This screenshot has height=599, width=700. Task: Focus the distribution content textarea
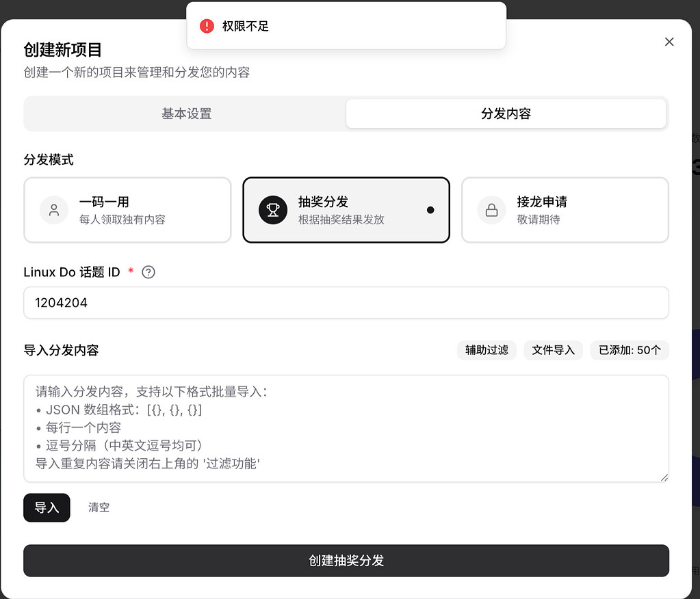346,428
